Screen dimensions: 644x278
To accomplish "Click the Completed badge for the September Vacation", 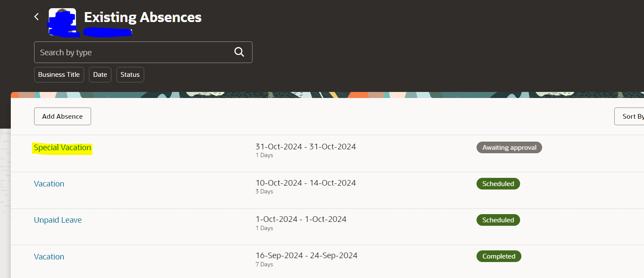I will click(499, 256).
